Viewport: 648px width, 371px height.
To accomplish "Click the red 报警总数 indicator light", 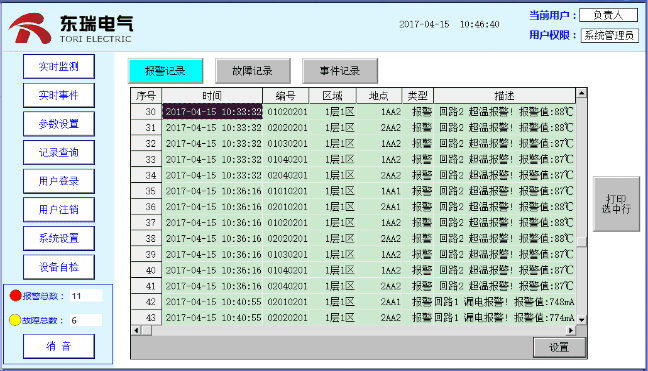I will (15, 296).
